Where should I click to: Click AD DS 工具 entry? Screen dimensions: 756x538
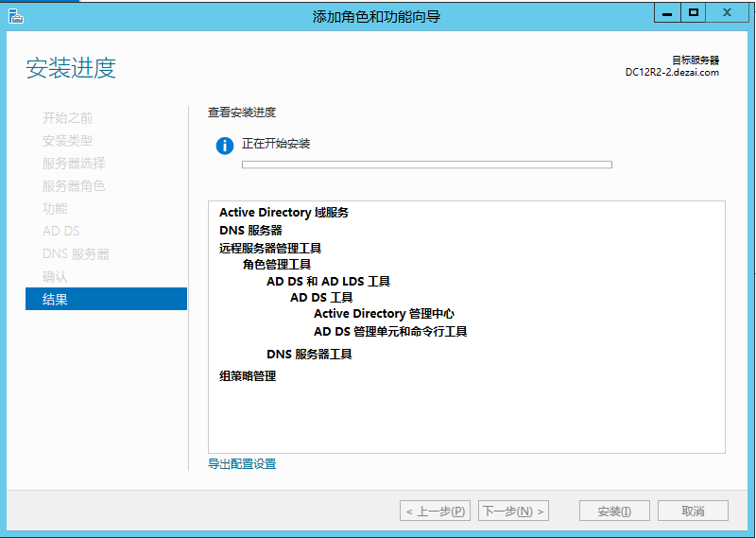pos(321,298)
